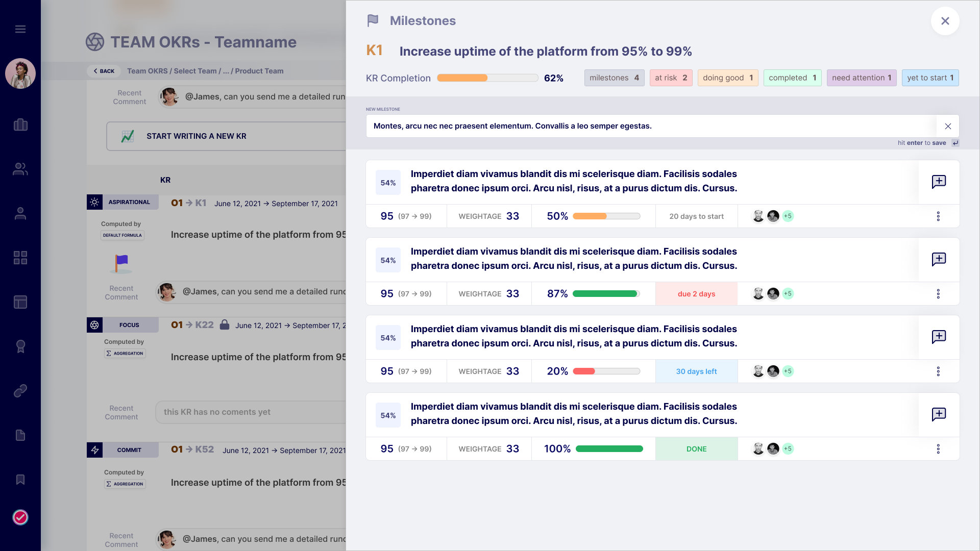The height and width of the screenshot is (551, 980).
Task: Open the three-dot menu for the 30 days left milestone
Action: pyautogui.click(x=938, y=371)
